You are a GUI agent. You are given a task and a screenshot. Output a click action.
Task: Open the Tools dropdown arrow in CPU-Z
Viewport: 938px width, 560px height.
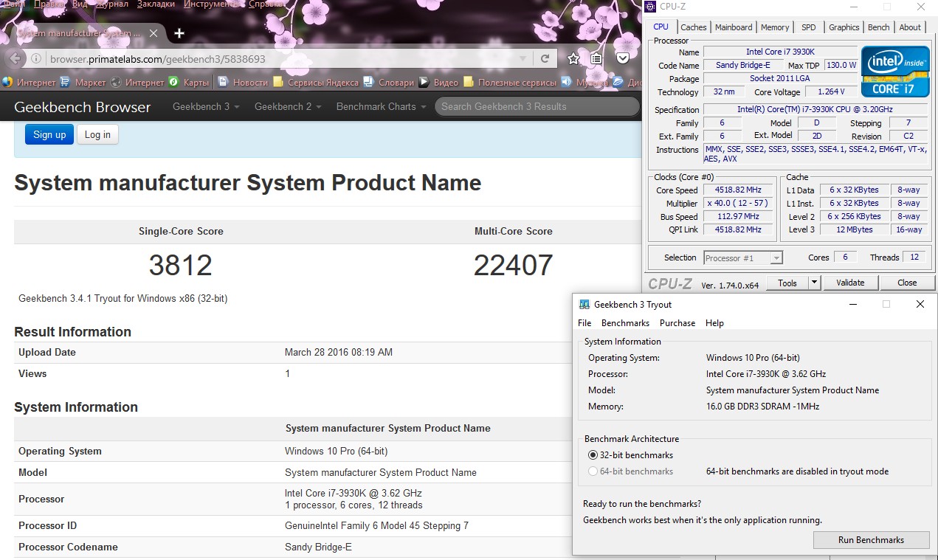814,283
